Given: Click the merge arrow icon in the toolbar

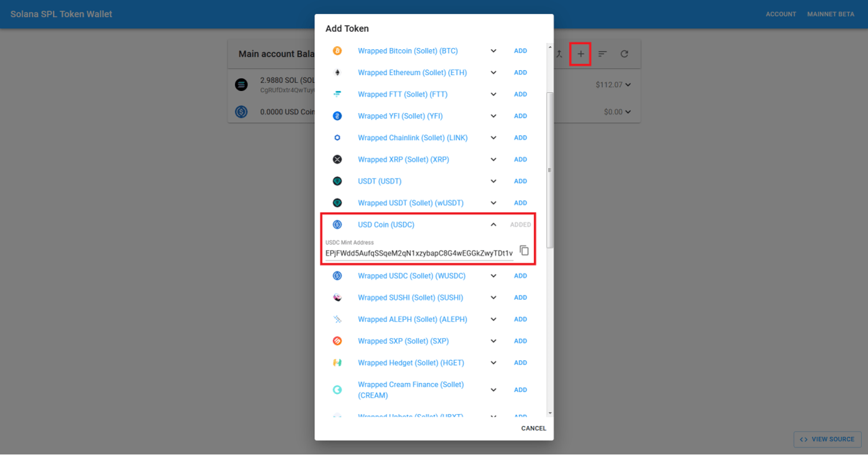Looking at the screenshot, I should 559,54.
